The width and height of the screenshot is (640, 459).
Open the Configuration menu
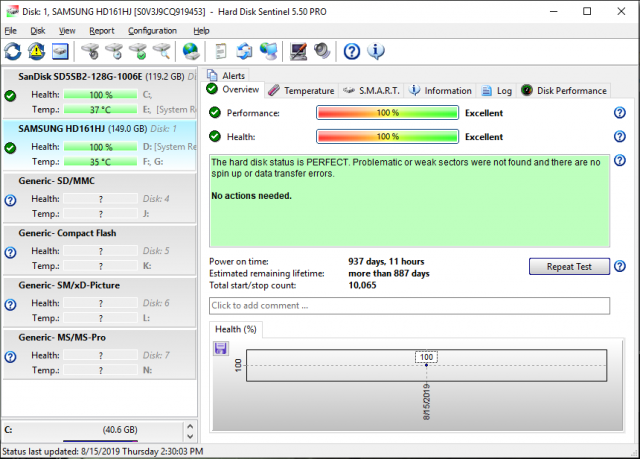click(152, 31)
